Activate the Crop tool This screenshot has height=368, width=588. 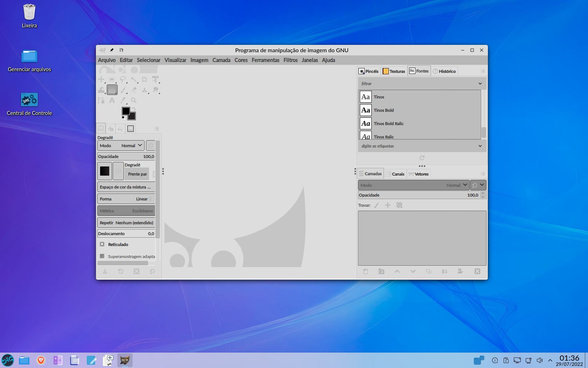tap(144, 80)
